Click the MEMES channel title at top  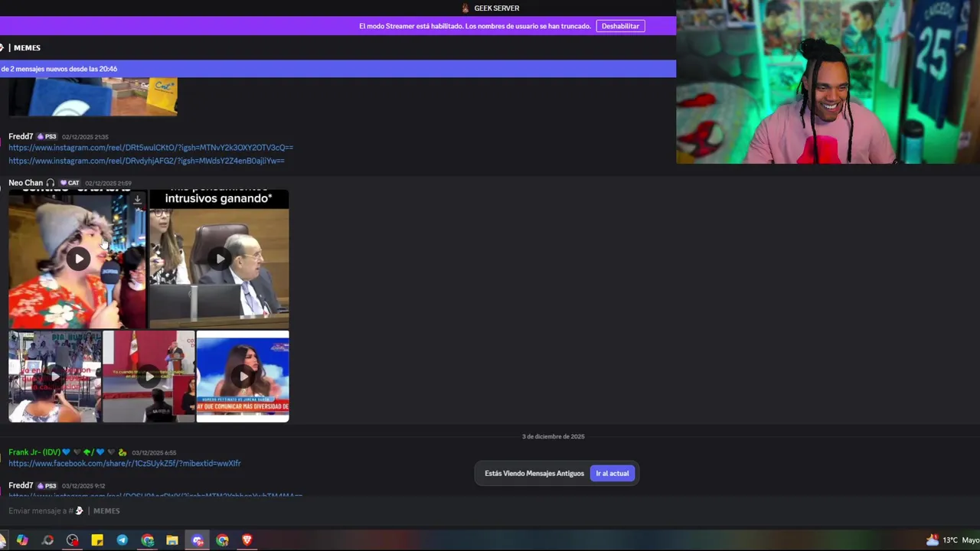pyautogui.click(x=27, y=47)
